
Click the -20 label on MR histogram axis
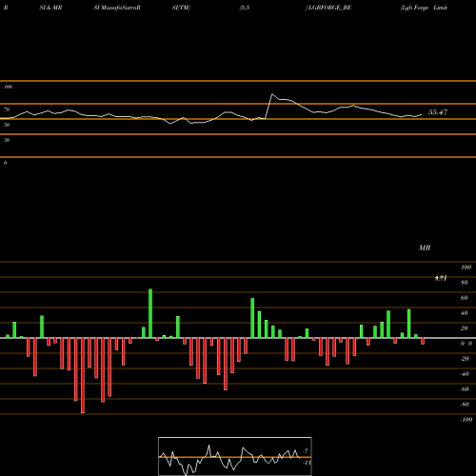coord(465,359)
